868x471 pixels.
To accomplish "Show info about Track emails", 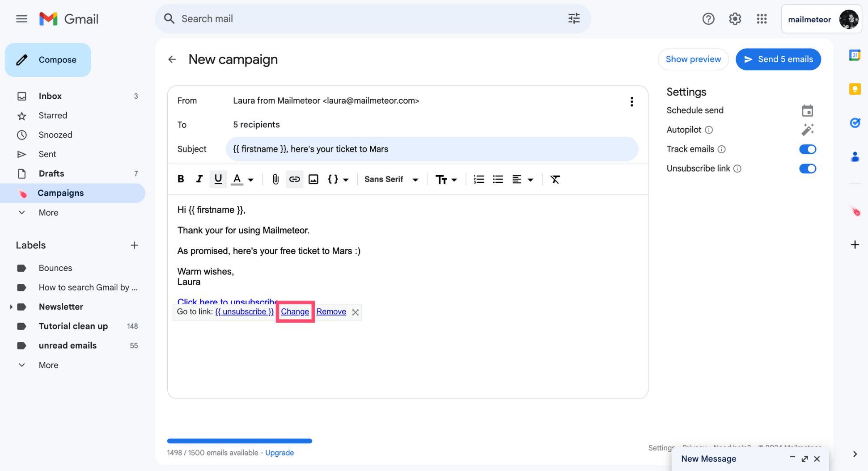I will click(x=721, y=149).
